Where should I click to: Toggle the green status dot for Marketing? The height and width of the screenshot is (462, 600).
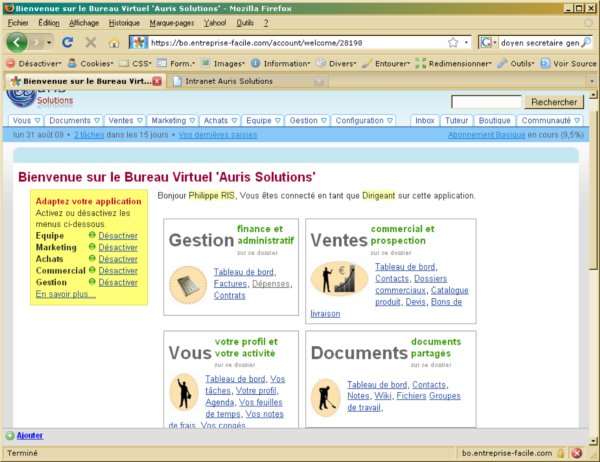coord(92,247)
